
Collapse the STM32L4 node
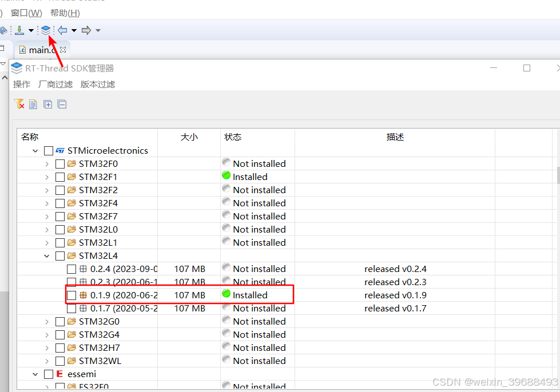(x=47, y=256)
